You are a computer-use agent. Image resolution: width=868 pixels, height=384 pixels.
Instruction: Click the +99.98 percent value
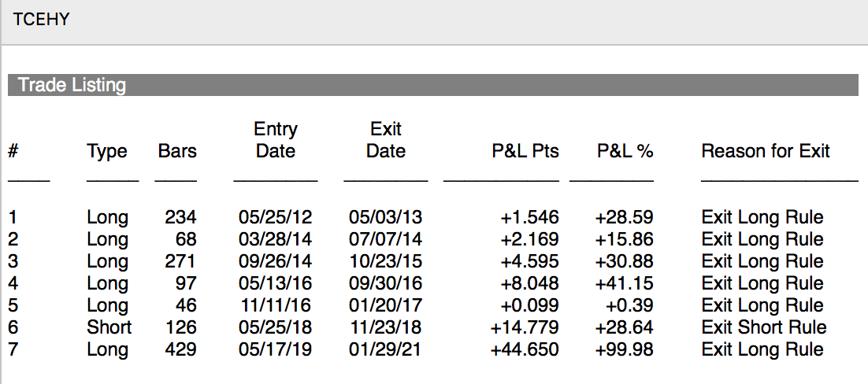[625, 349]
